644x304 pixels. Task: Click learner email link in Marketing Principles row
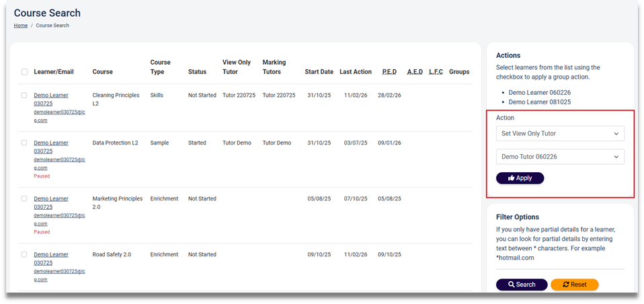click(60, 220)
